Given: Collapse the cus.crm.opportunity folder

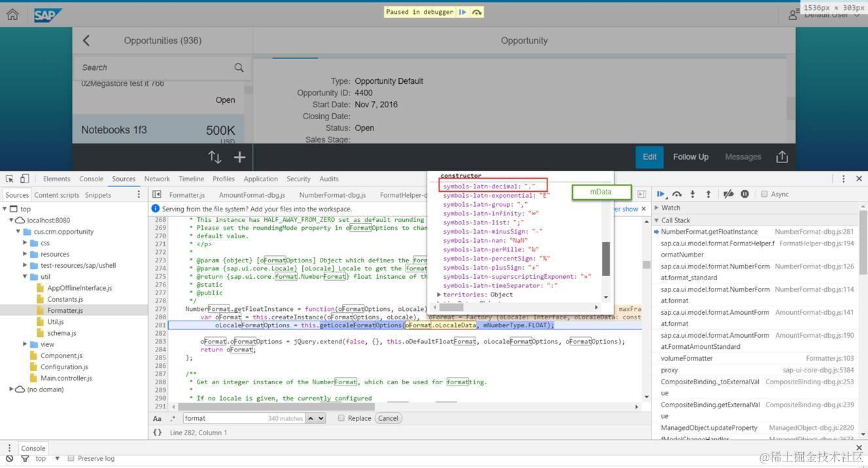Looking at the screenshot, I should (x=18, y=232).
